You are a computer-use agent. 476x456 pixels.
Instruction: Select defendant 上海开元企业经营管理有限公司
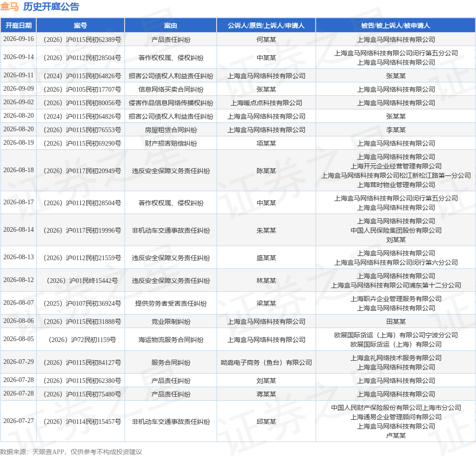[396, 166]
